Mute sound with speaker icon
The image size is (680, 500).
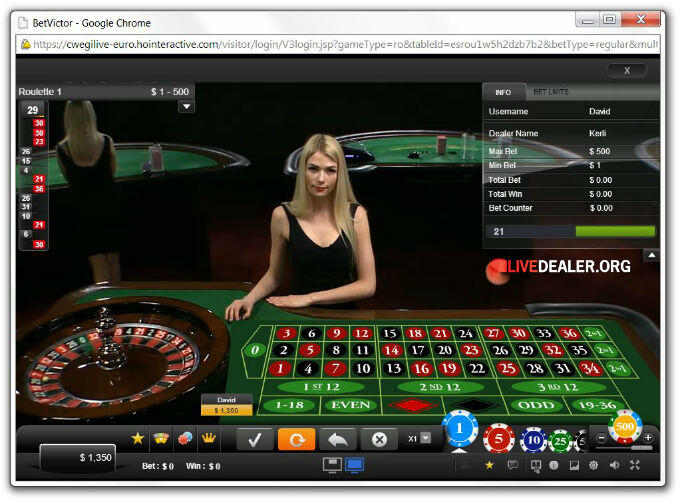pyautogui.click(x=615, y=465)
